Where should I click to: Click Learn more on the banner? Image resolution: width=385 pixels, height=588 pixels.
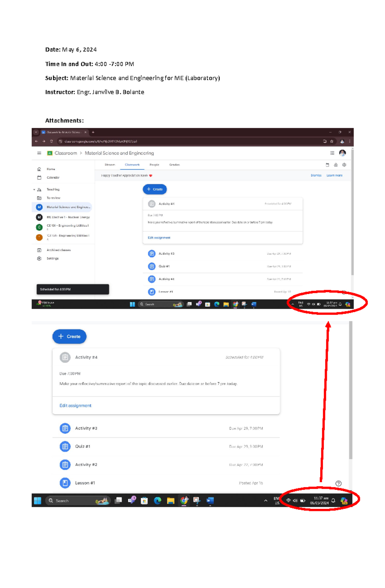click(x=334, y=176)
